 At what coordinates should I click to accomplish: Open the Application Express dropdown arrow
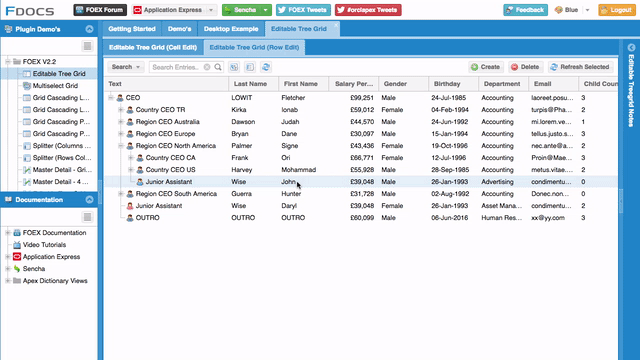point(211,10)
